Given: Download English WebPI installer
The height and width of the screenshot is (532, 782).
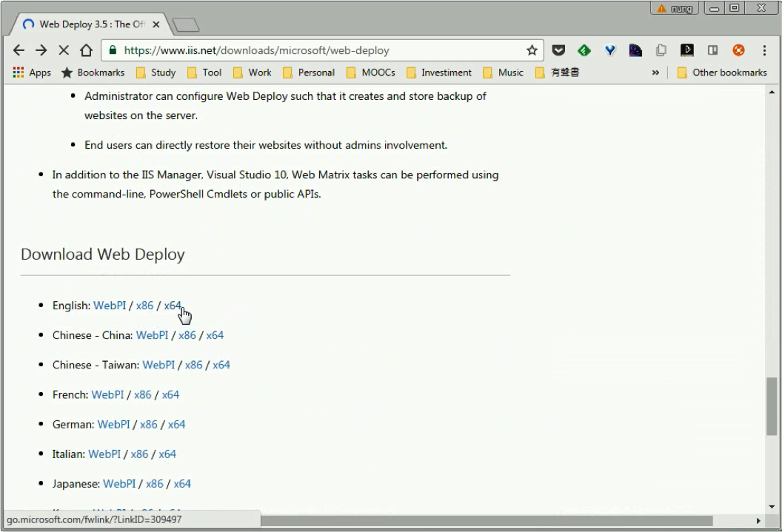Looking at the screenshot, I should [x=110, y=306].
